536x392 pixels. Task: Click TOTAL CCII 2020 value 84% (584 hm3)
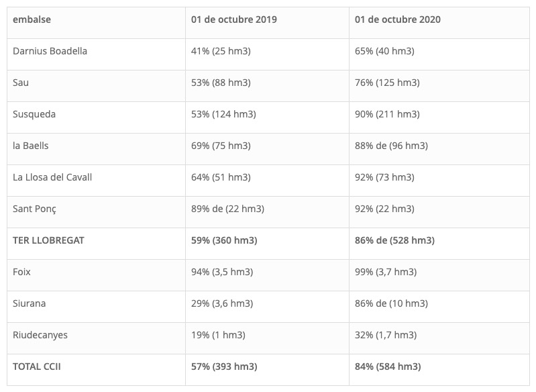[388, 366]
